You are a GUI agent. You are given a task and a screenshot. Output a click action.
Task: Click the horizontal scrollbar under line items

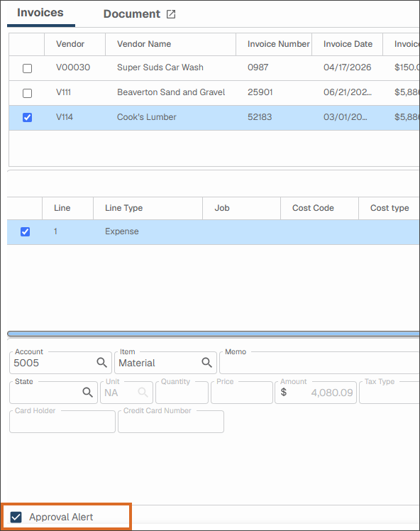pos(214,334)
